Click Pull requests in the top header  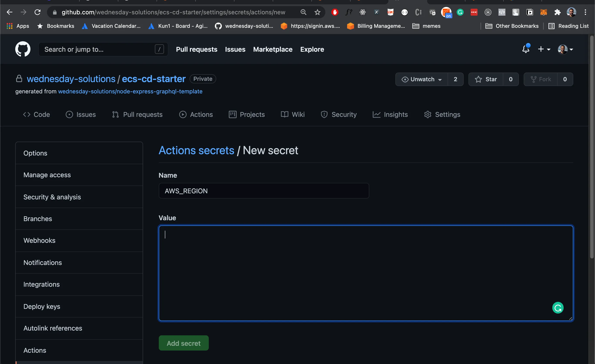(x=197, y=49)
